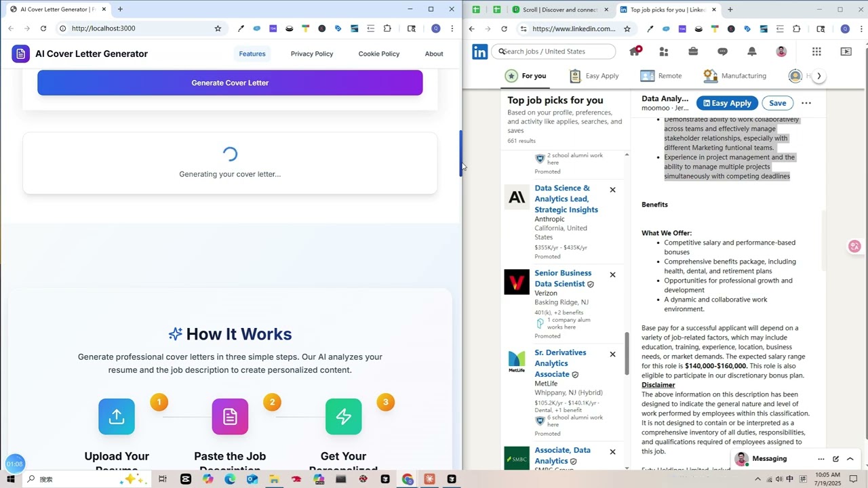Close the AI Cover Letter Generator tab
Screen dimensions: 868x488
tap(104, 9)
